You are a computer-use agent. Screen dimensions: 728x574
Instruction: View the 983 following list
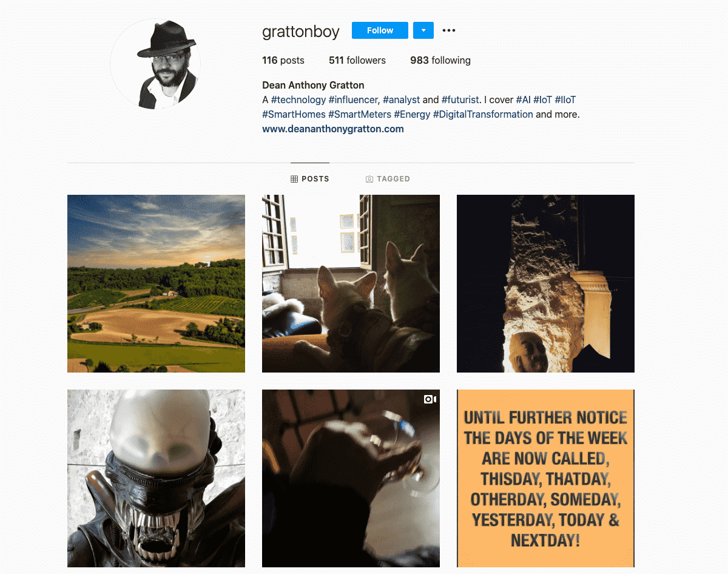coord(440,60)
